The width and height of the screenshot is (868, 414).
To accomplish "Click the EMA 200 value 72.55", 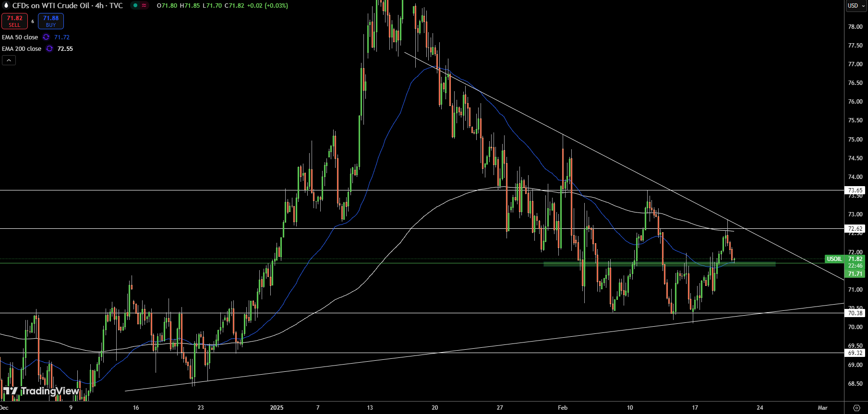I will [x=65, y=48].
